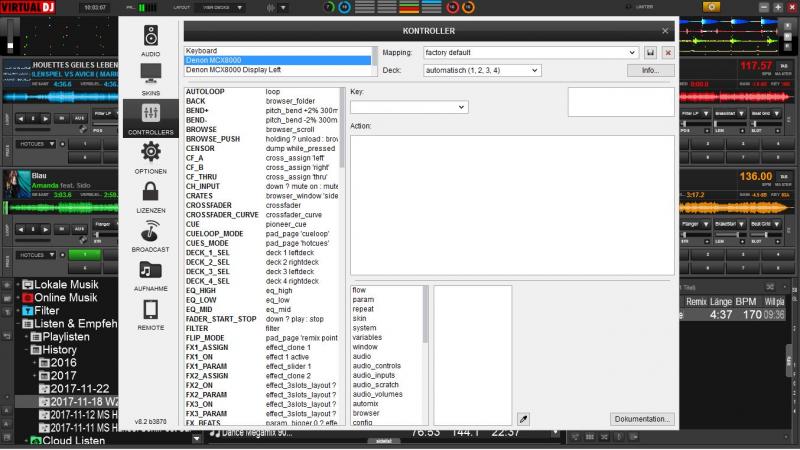This screenshot has height=450, width=800.
Task: Collapse the History tree node
Action: click(27, 350)
